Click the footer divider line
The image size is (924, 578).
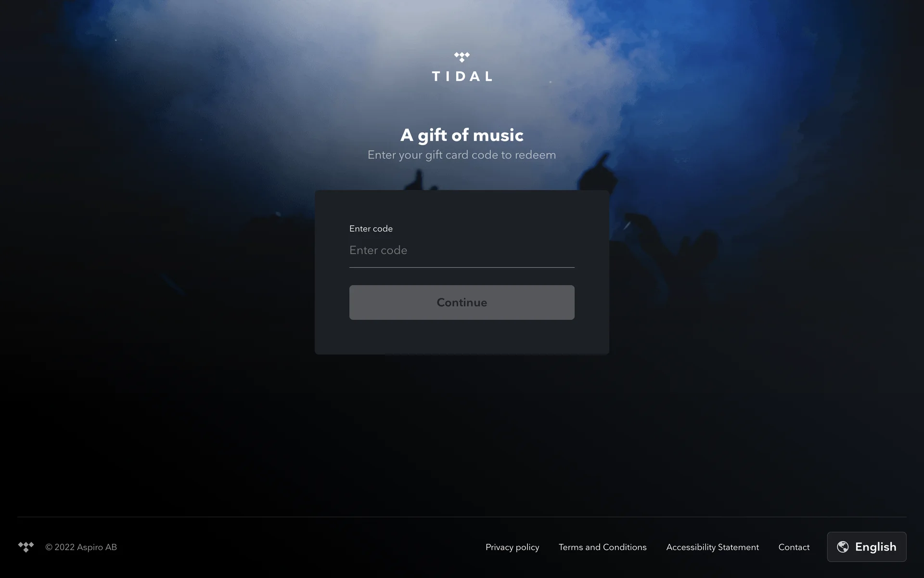pyautogui.click(x=462, y=517)
